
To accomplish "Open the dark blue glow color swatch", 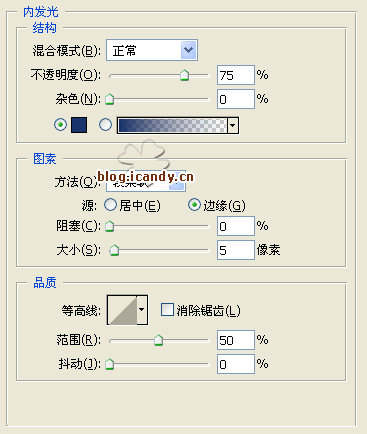I will tap(79, 125).
